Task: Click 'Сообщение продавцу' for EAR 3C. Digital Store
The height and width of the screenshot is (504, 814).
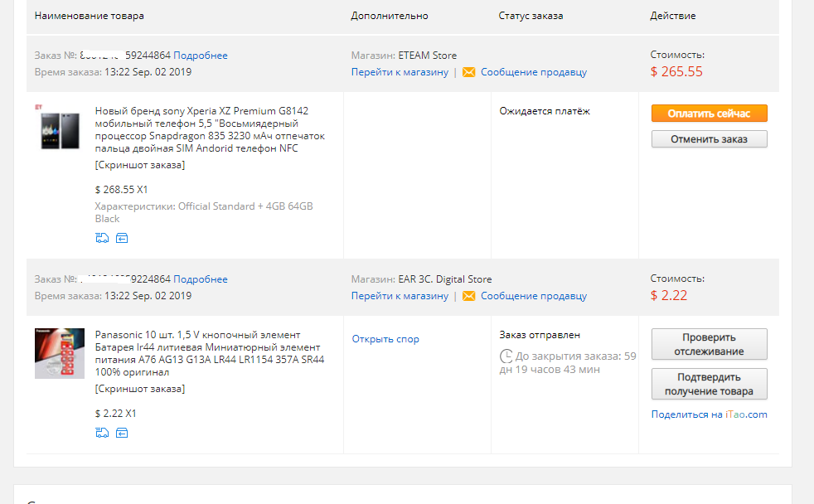Action: (534, 296)
